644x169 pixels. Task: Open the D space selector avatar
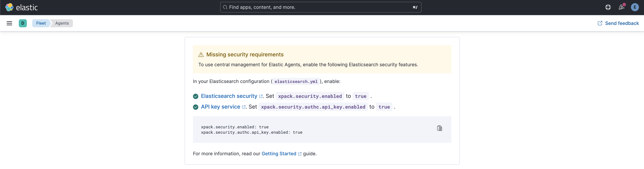coord(23,23)
